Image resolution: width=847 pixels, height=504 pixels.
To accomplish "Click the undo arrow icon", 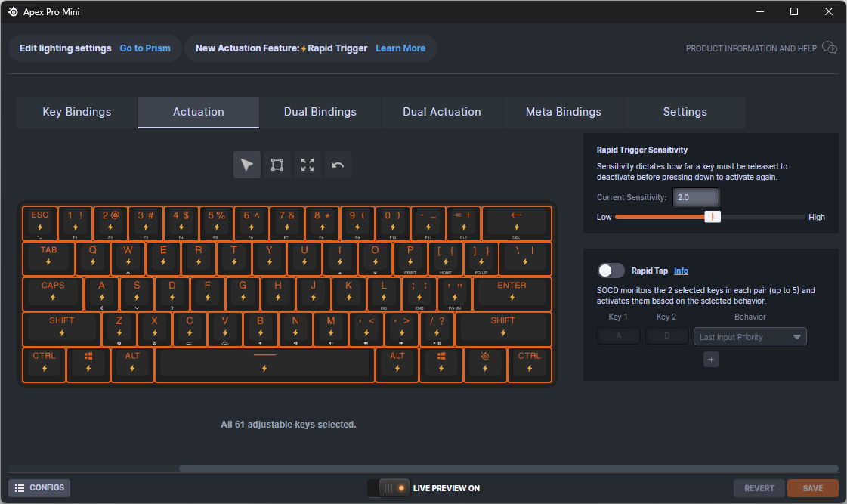I will pyautogui.click(x=338, y=165).
